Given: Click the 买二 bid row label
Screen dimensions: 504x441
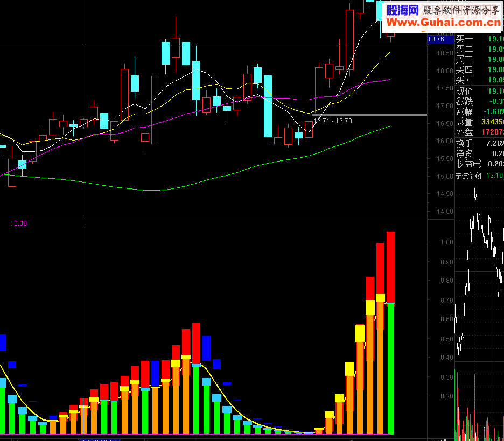Looking at the screenshot, I should tap(464, 49).
